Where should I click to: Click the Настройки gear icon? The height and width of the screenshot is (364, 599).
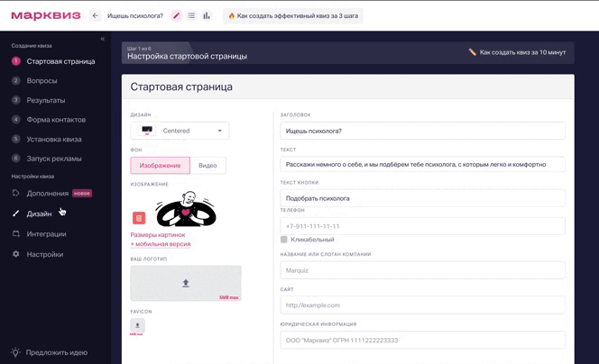click(15, 254)
